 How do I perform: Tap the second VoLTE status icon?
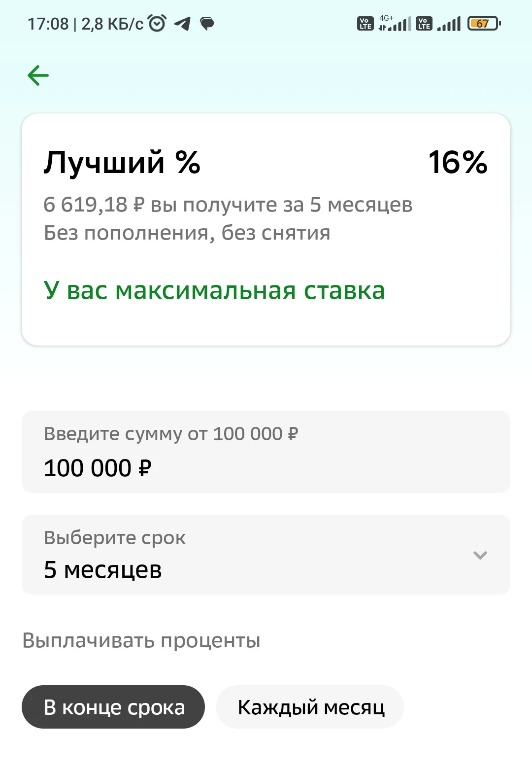tap(424, 23)
